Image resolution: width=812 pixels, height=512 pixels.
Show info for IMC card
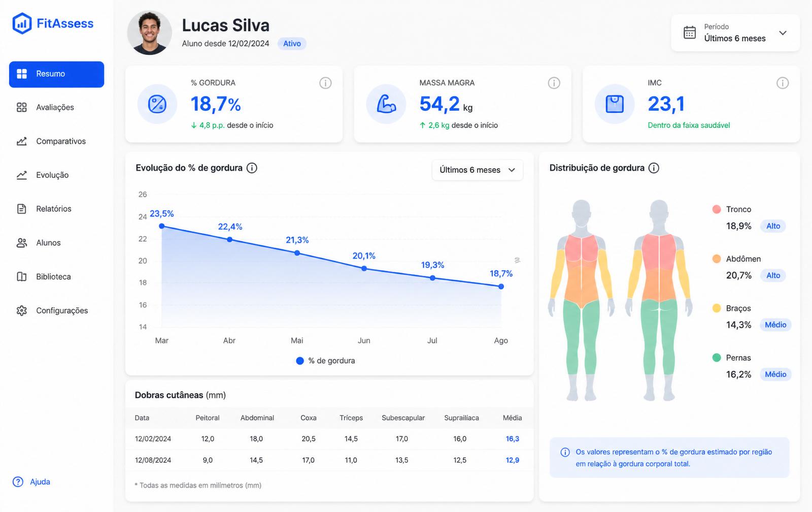coord(783,83)
